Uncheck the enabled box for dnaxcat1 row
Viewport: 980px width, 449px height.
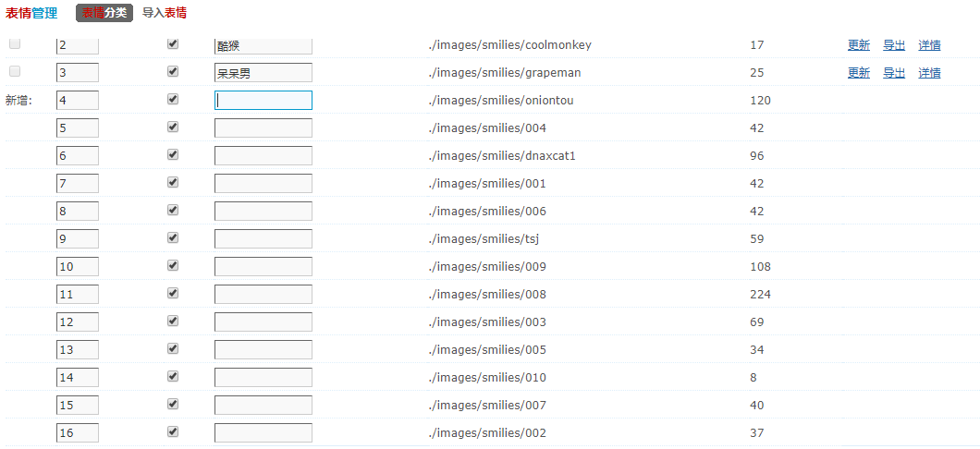pyautogui.click(x=173, y=154)
